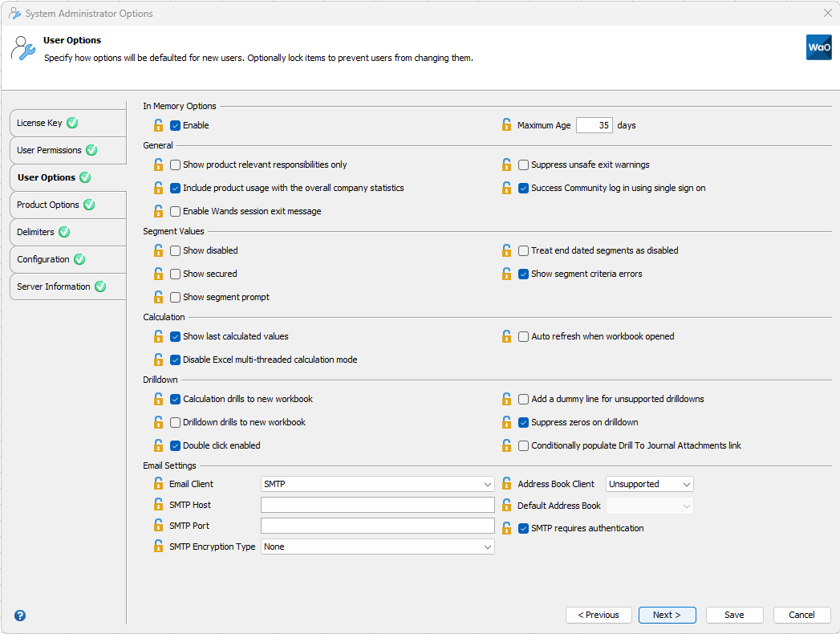This screenshot has width=840, height=634.
Task: Click the WaO logo
Action: [x=818, y=47]
